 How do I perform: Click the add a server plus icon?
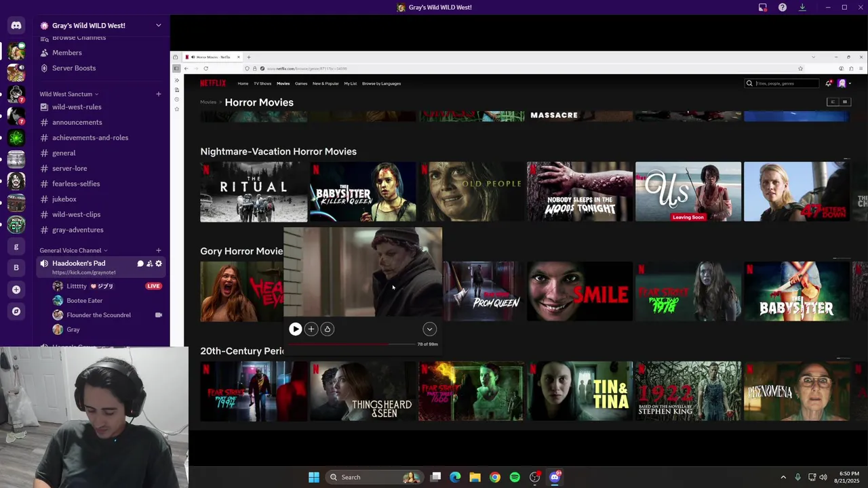(16, 289)
